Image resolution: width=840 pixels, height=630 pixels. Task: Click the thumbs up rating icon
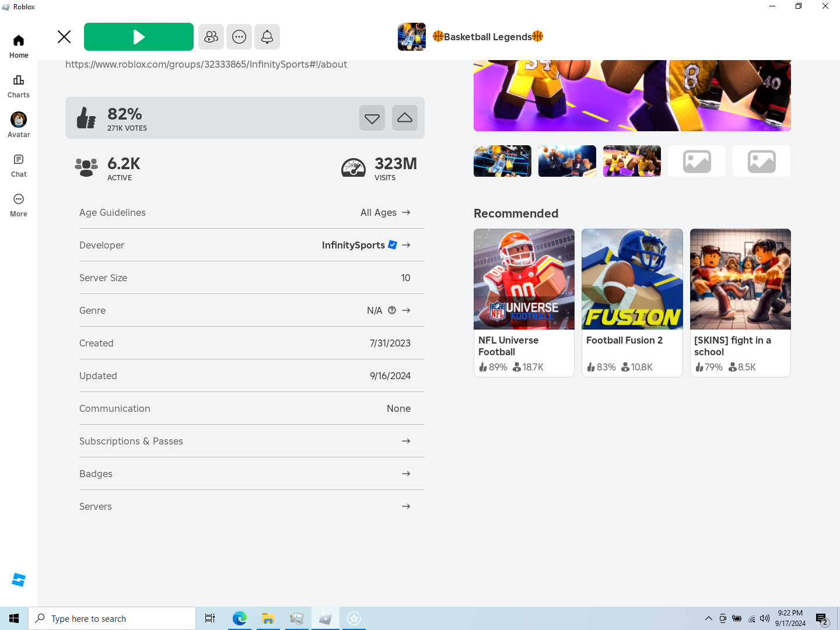[x=86, y=118]
